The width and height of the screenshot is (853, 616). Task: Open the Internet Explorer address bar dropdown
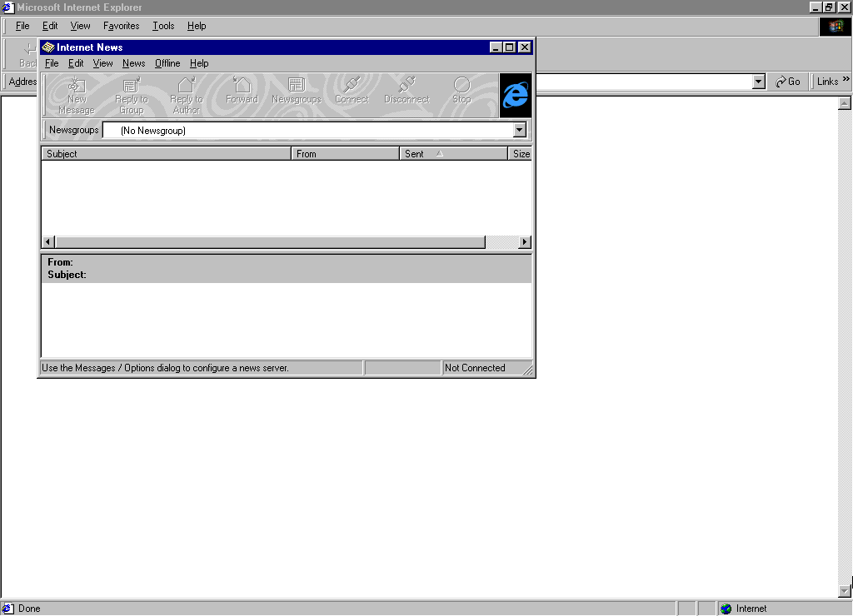[758, 82]
